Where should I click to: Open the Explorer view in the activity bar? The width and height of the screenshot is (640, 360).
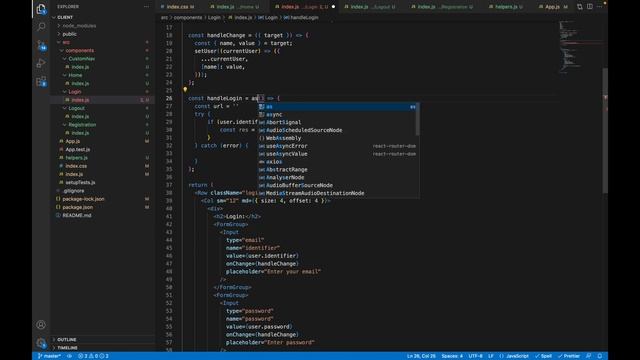(41, 9)
